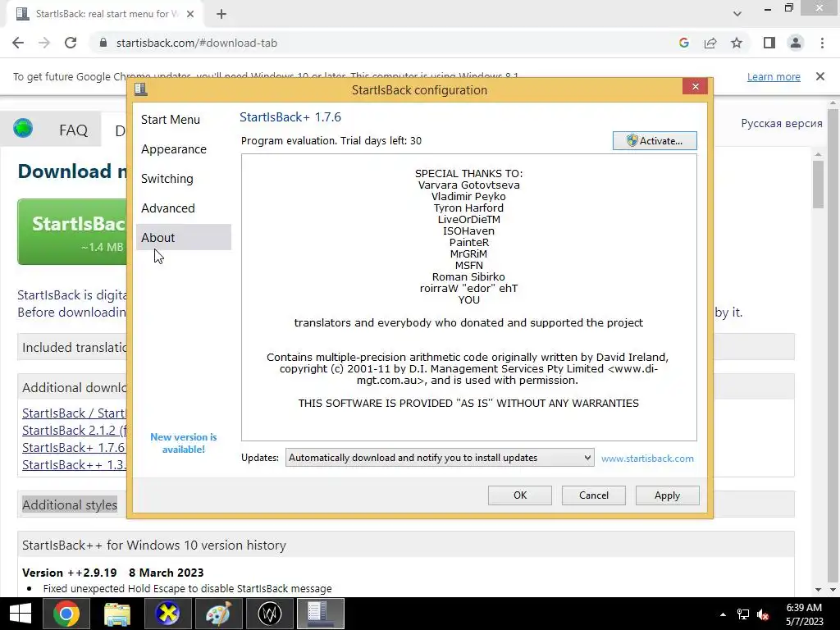
Task: Click the New version is available link
Action: 183,443
